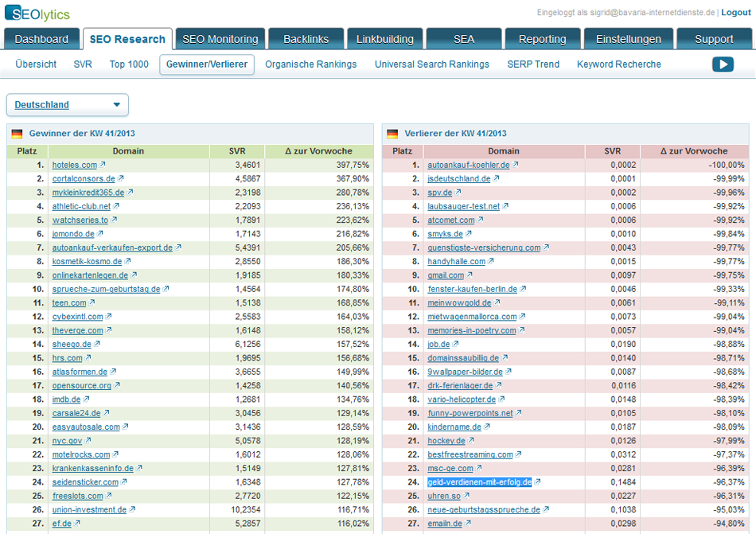Click the seidensticker.com domain link

(x=85, y=482)
